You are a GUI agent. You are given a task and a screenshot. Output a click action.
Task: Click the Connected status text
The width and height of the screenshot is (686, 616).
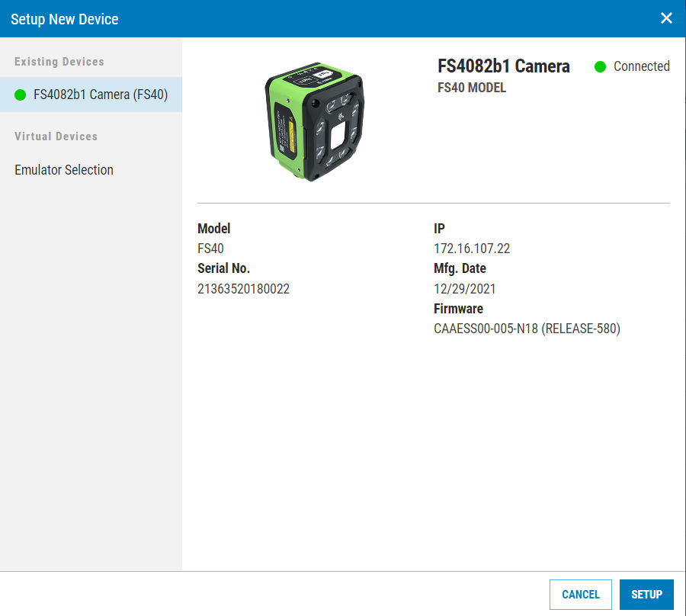click(x=641, y=66)
